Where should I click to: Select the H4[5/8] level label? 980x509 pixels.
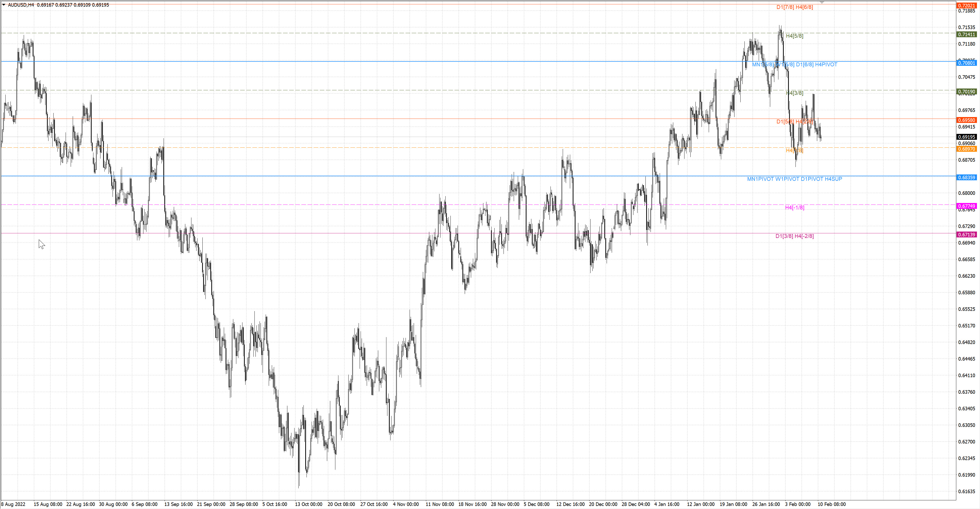(x=794, y=36)
